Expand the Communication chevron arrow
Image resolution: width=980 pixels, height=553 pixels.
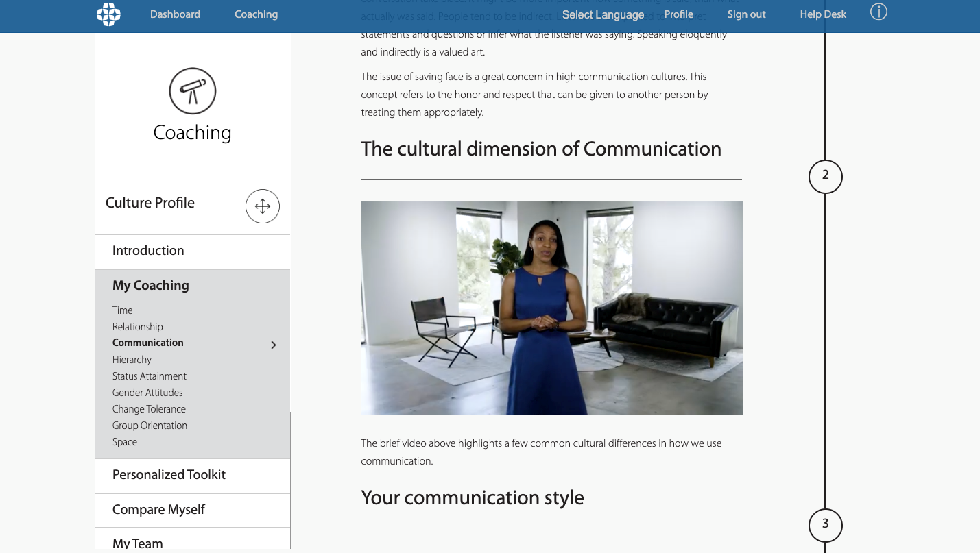pyautogui.click(x=274, y=345)
